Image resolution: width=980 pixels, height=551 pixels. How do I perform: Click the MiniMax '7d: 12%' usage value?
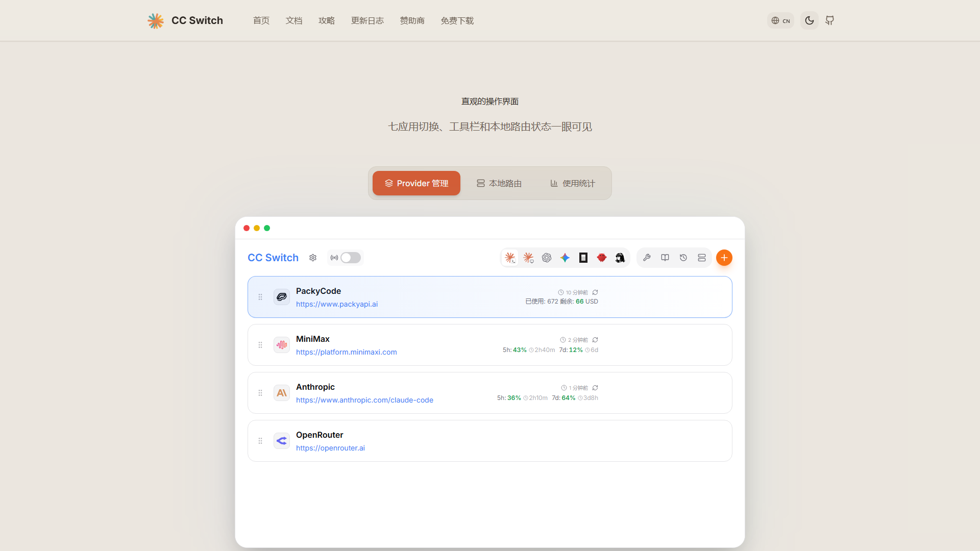coord(571,350)
